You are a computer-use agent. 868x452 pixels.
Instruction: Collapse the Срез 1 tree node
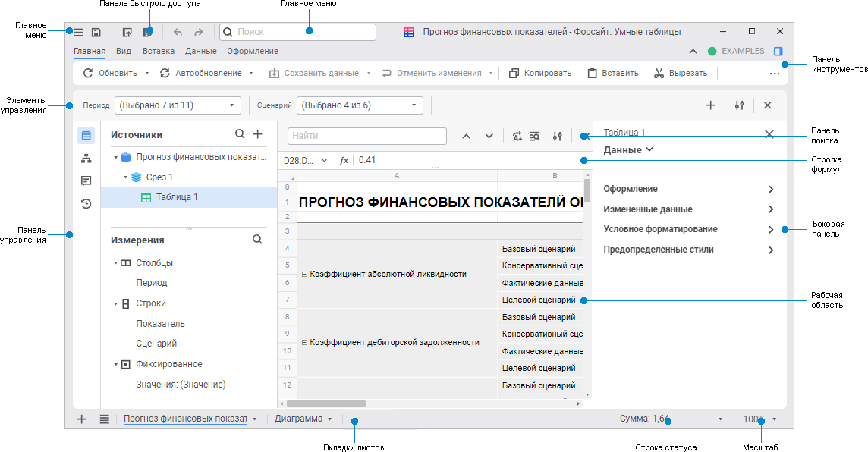tap(126, 177)
